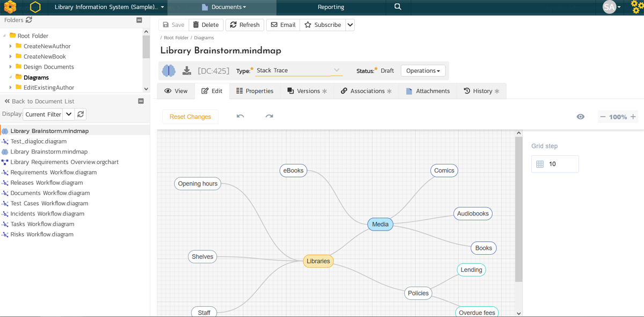Click the refresh icon beside Current Filter

tap(80, 114)
